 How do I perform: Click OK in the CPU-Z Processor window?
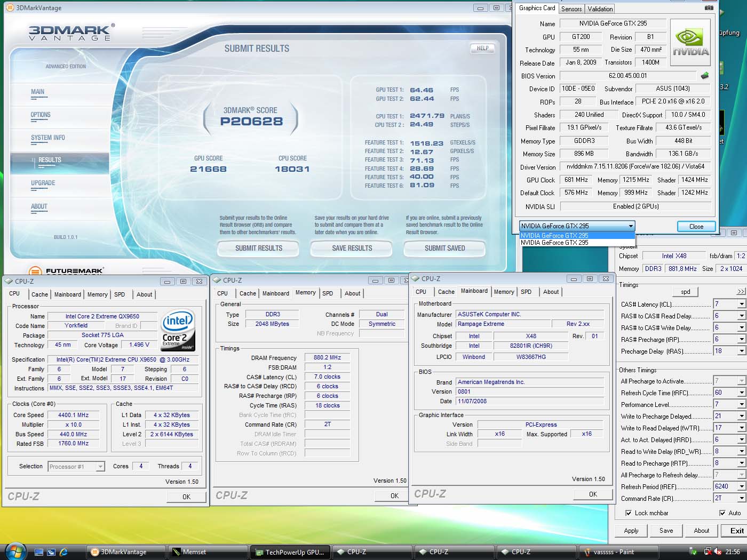[x=186, y=497]
